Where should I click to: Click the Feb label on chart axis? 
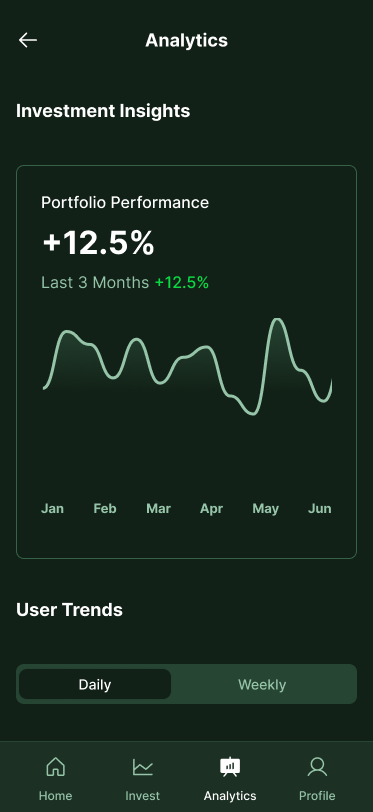[105, 509]
